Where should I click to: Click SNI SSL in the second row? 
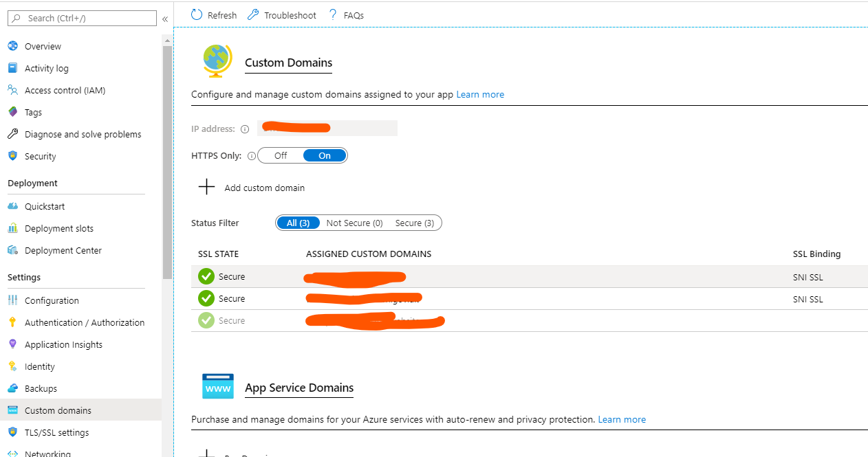pos(807,300)
